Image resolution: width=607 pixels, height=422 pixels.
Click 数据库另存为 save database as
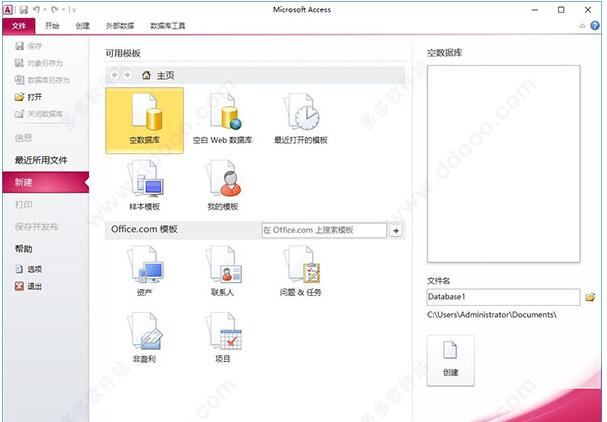pos(42,80)
